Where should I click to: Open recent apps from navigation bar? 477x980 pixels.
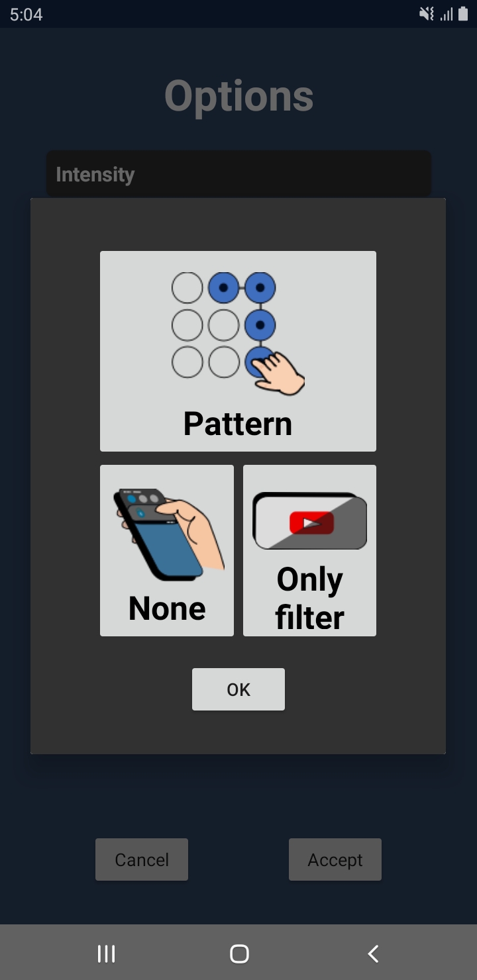click(x=106, y=954)
